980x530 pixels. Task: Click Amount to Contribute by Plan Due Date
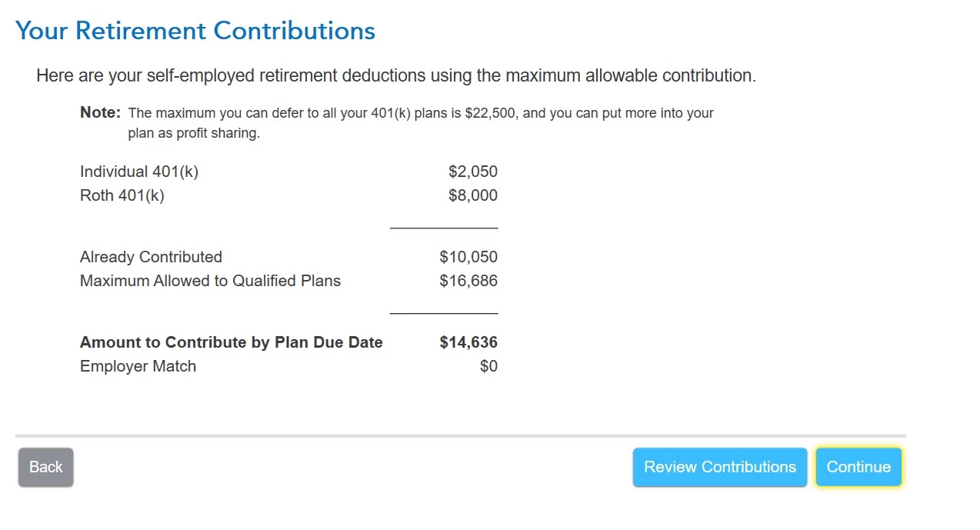click(x=231, y=342)
